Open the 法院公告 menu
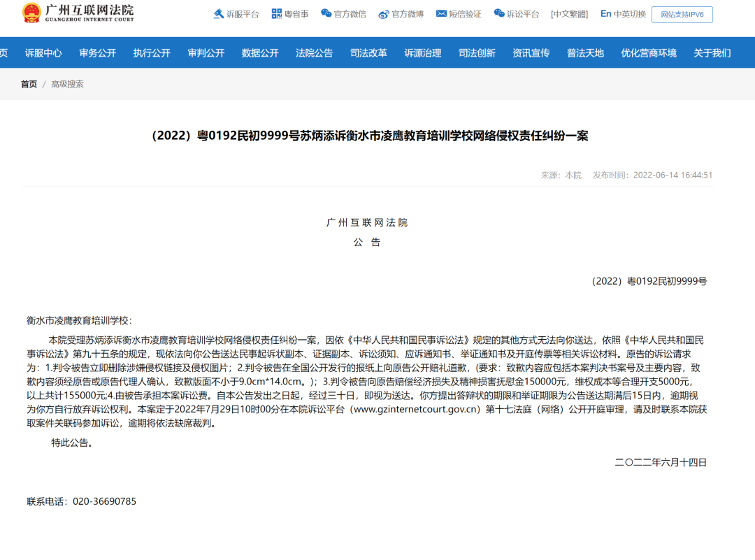Screen dimensions: 755x560 [x=315, y=53]
